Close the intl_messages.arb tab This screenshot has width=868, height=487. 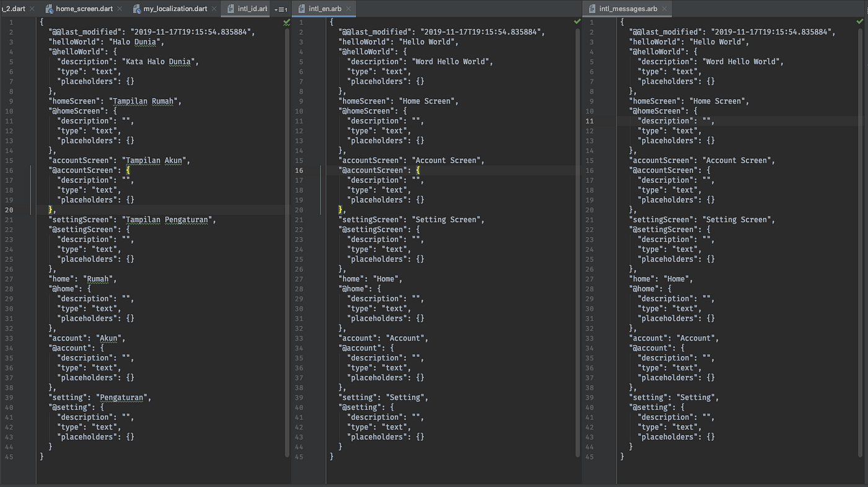[665, 9]
